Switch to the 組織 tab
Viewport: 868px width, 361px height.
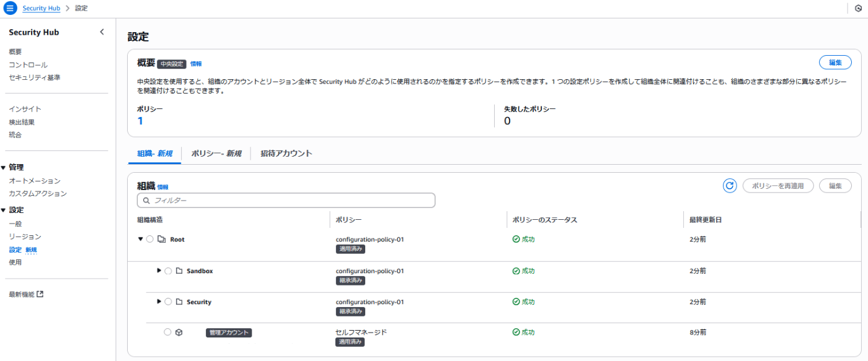[x=154, y=154]
